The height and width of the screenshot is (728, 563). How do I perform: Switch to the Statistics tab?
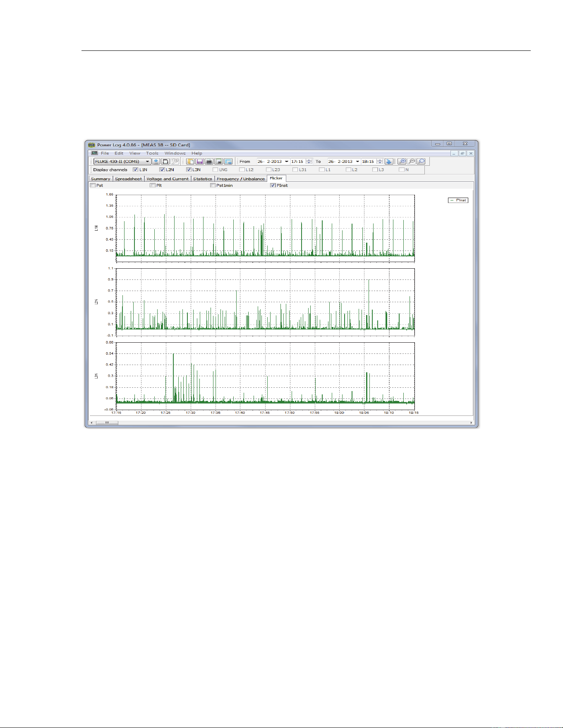[203, 179]
